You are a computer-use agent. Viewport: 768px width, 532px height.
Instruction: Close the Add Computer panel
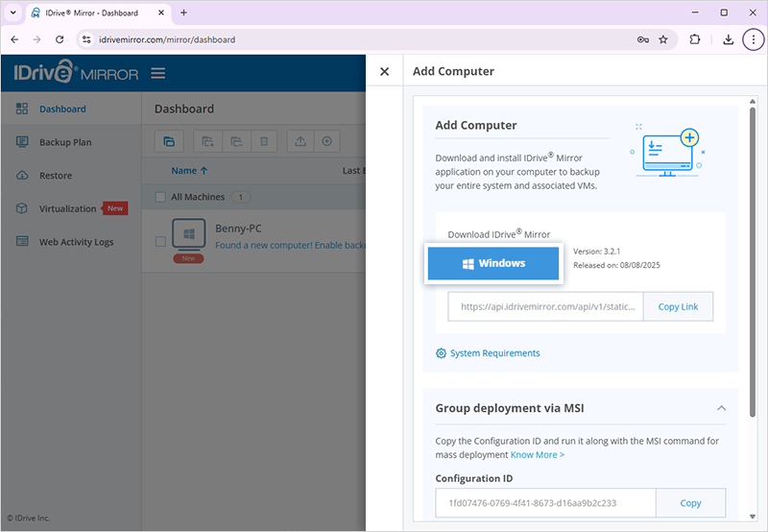coord(385,71)
